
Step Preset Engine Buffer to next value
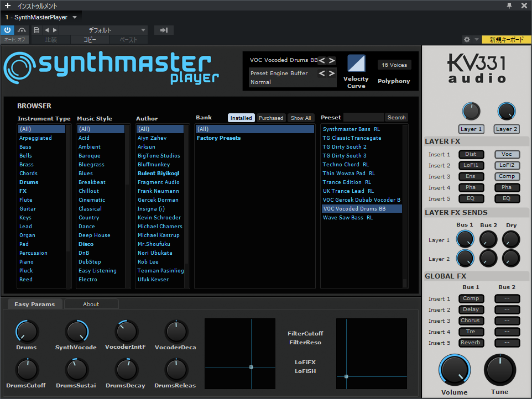tap(332, 73)
